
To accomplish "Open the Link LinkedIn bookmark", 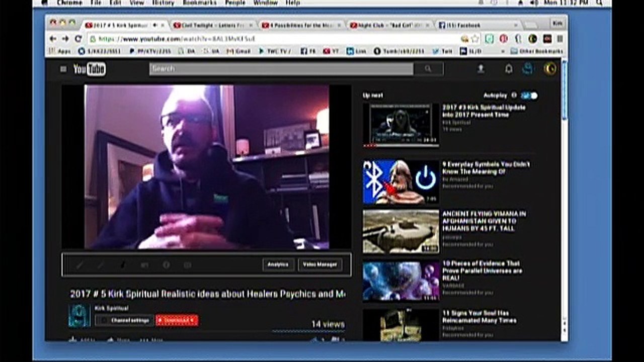I will 357,51.
